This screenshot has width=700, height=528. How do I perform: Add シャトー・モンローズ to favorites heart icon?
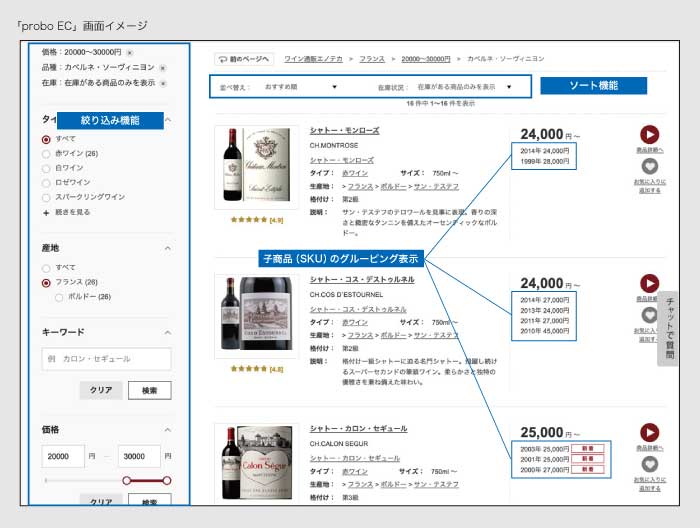(x=650, y=166)
